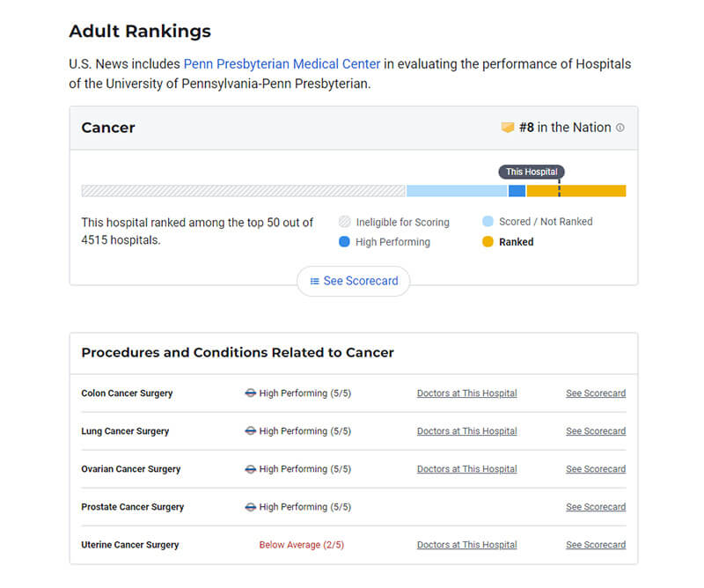Click the This Hospital marker on ranking bar

click(x=532, y=172)
